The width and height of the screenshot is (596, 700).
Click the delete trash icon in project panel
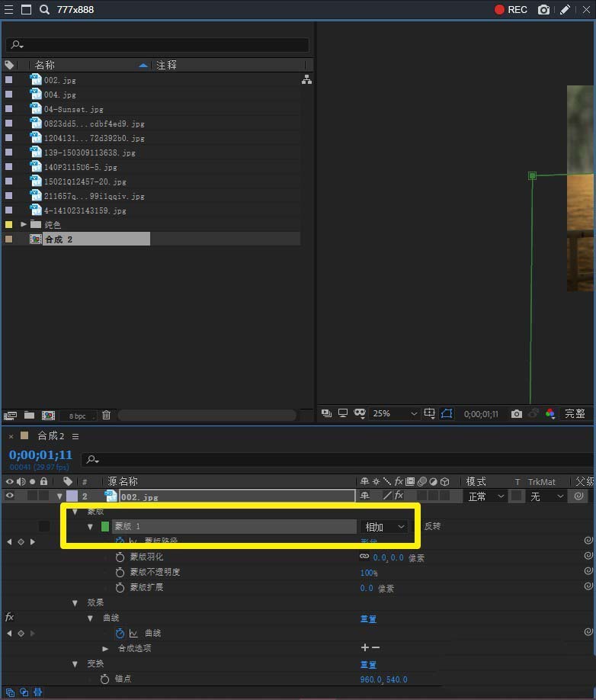click(106, 415)
